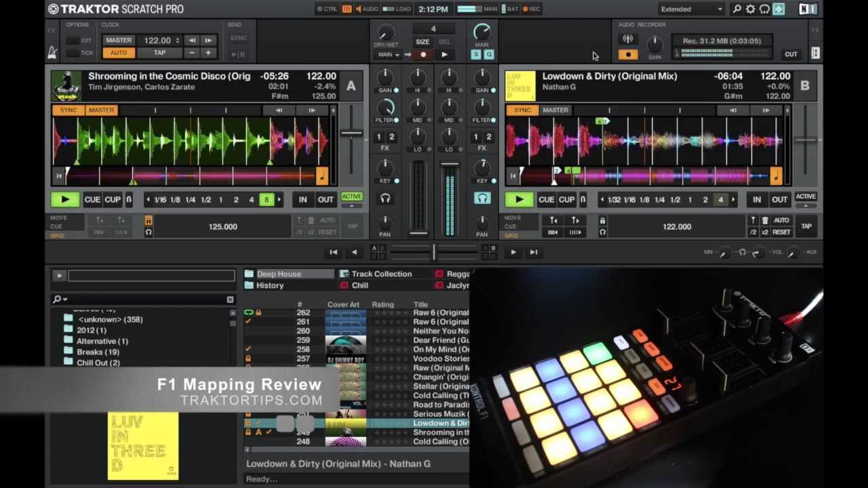Click Deck B CUE button

tap(546, 200)
